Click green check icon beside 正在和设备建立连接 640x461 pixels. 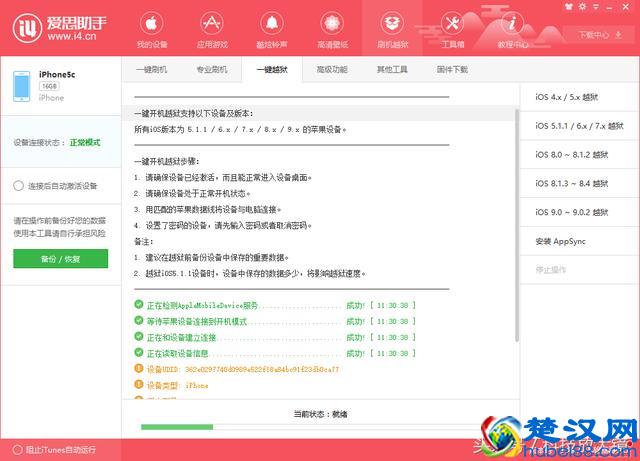click(x=139, y=336)
